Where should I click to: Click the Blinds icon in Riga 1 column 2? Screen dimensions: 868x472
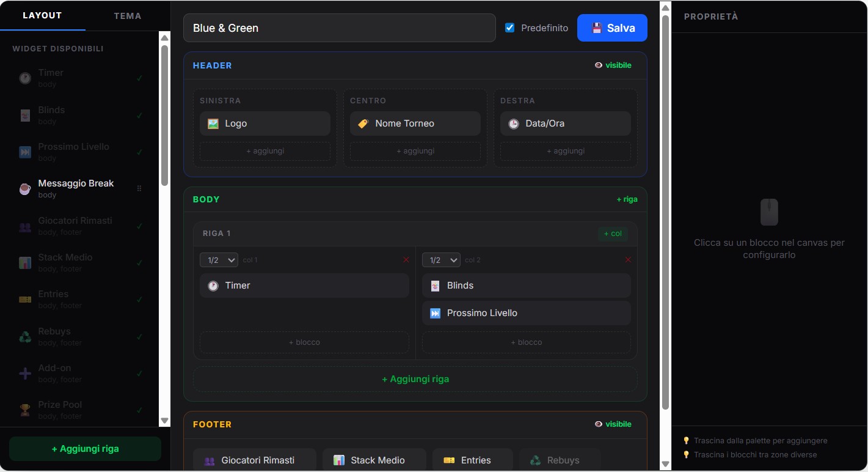tap(435, 286)
